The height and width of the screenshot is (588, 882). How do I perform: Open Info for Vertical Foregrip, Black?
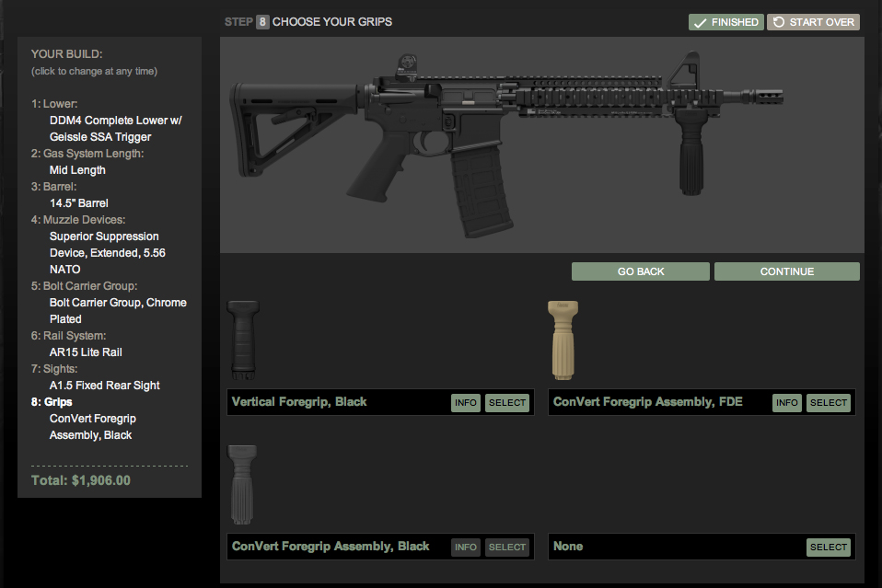pos(465,402)
